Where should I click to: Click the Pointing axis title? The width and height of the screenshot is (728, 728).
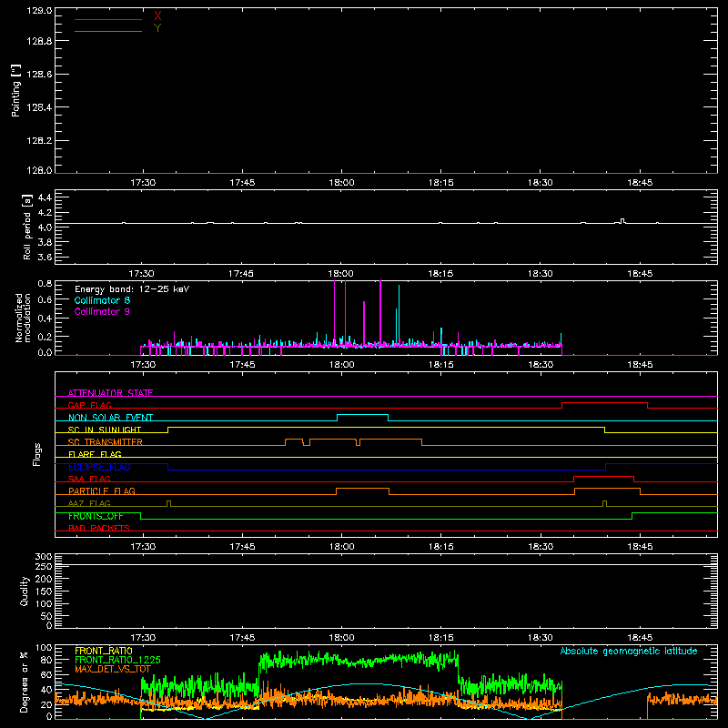click(x=16, y=90)
